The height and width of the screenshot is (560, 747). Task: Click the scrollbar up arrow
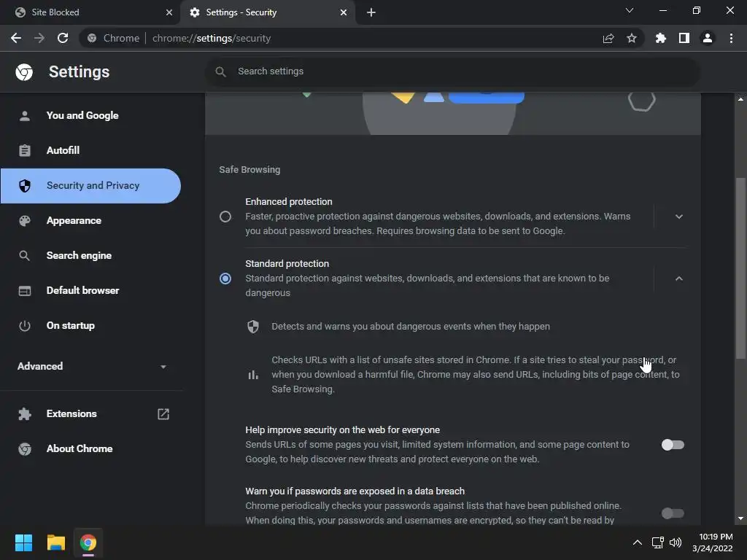pyautogui.click(x=740, y=99)
